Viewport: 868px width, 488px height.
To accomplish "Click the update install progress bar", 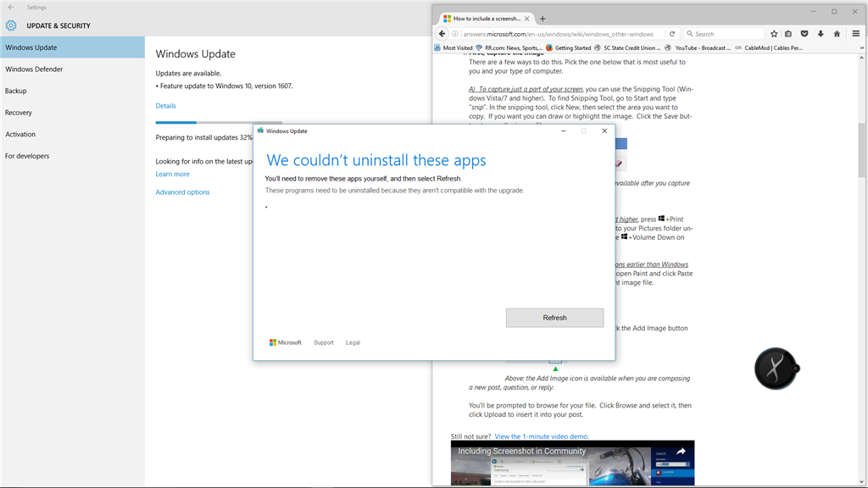I will [x=219, y=122].
